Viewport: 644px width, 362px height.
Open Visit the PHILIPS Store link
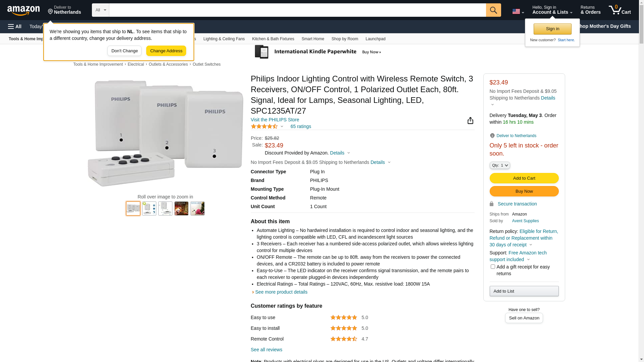[275, 120]
